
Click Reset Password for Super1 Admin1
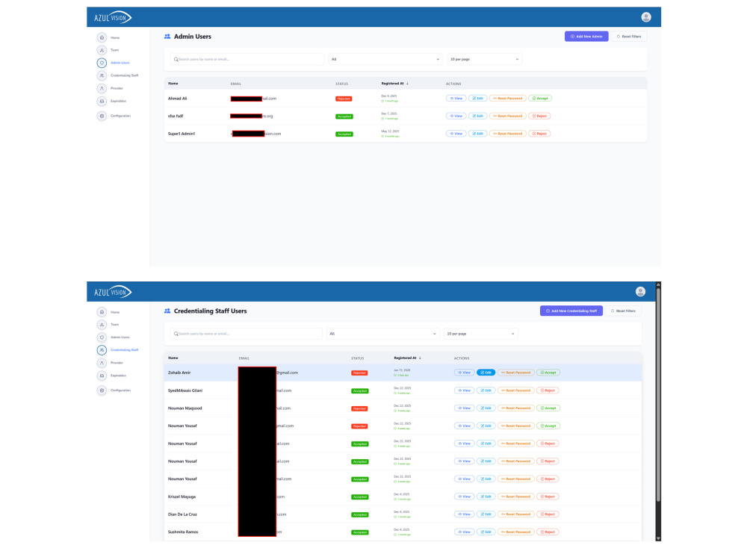click(508, 134)
